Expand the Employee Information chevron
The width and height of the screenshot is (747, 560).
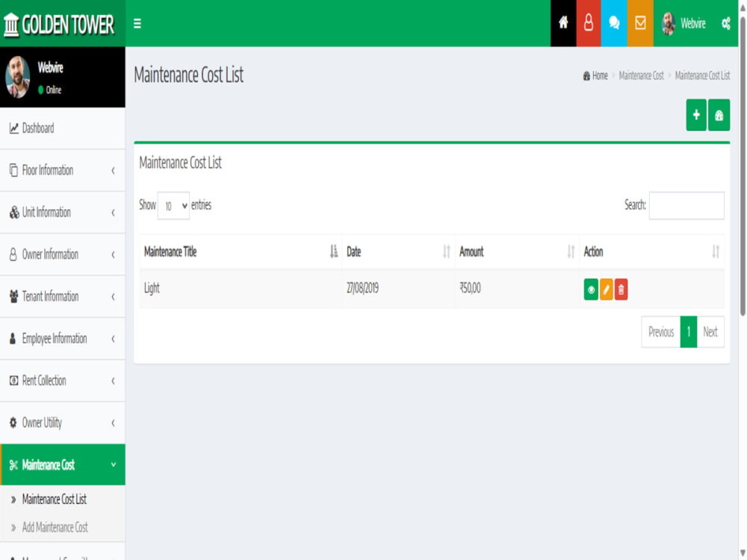[x=113, y=338]
